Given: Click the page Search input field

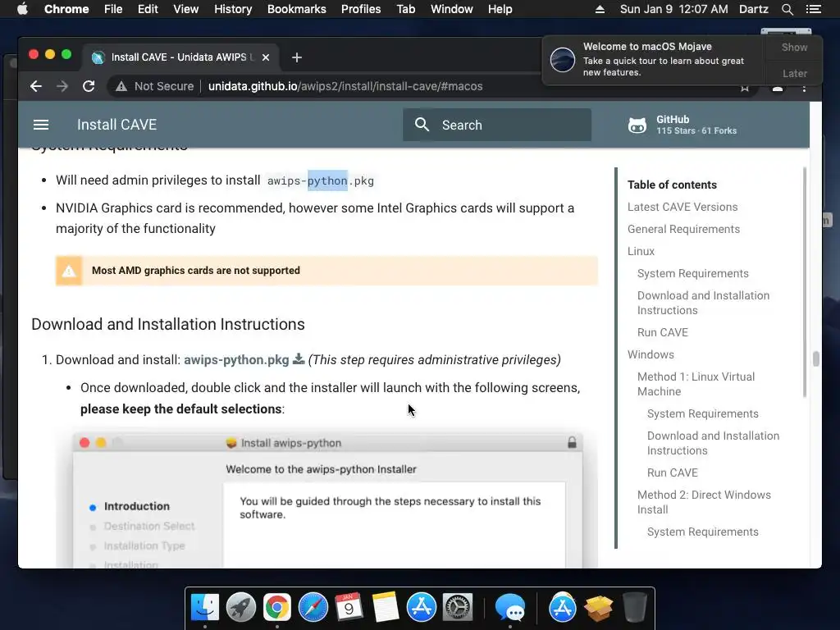Looking at the screenshot, I should (496, 125).
